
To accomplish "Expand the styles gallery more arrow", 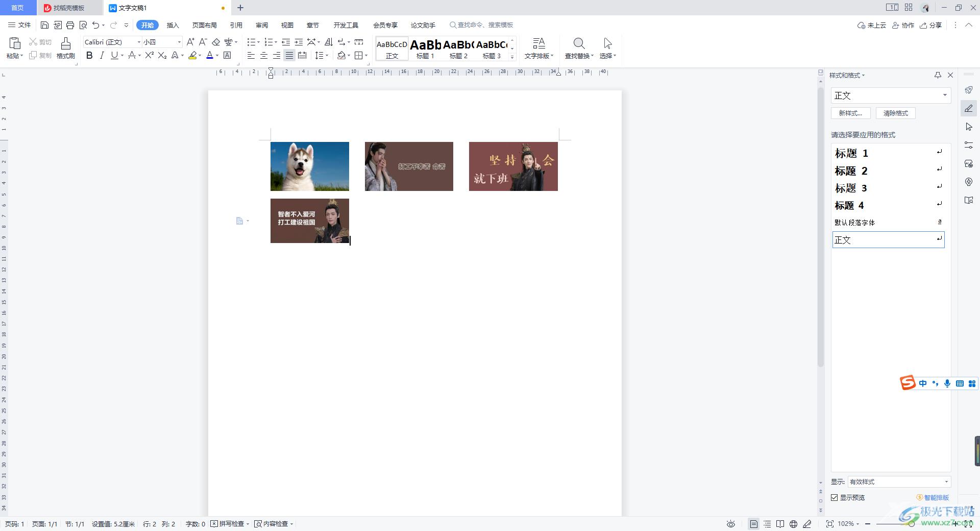I will (512, 57).
